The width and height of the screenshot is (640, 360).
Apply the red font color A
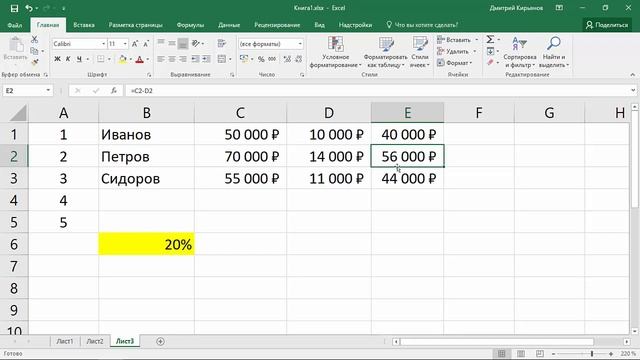point(139,59)
